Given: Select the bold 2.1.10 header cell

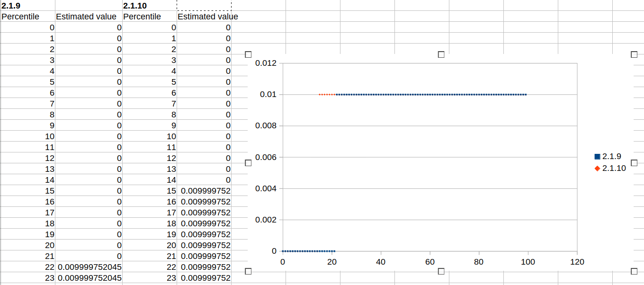Looking at the screenshot, I should pos(149,5).
